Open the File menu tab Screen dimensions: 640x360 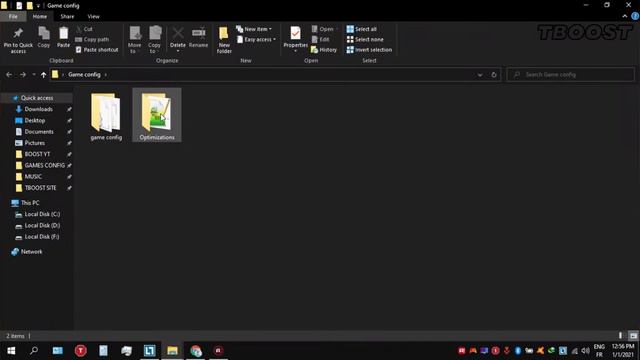pyautogui.click(x=13, y=16)
